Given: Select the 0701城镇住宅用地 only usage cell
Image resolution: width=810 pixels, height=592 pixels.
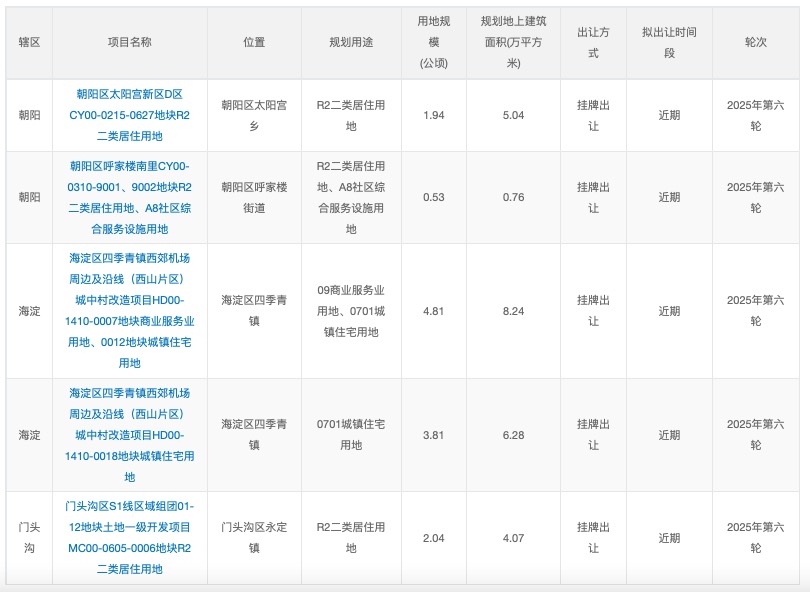Looking at the screenshot, I should point(351,435).
